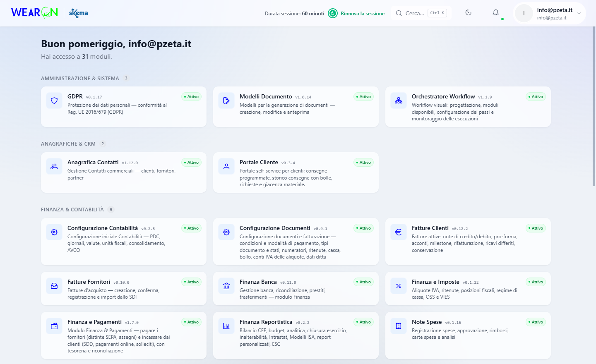Click the Durata sessione: 60 minuti text
Screen dimensions: 596x364
point(295,14)
